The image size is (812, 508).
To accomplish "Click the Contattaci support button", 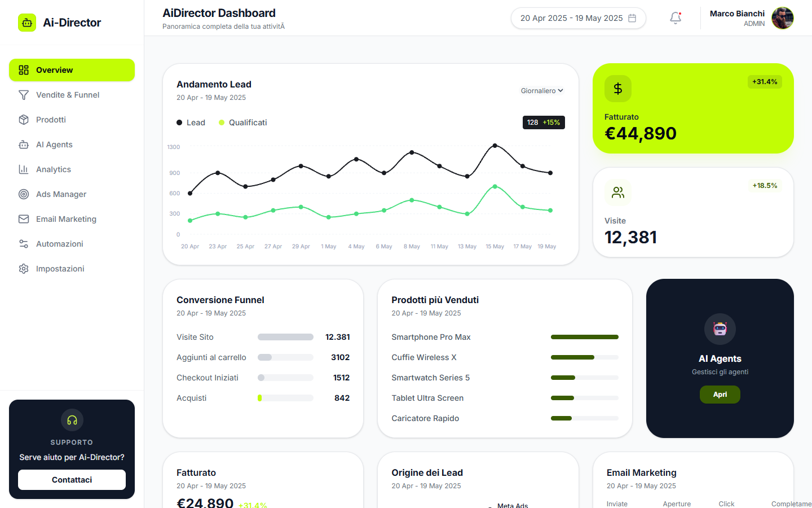I will 72,480.
